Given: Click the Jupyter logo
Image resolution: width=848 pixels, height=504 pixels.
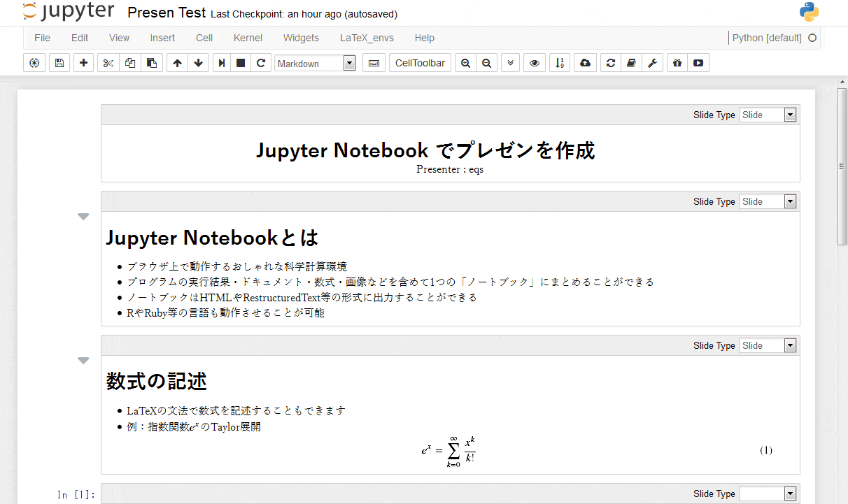Looking at the screenshot, I should click(68, 12).
